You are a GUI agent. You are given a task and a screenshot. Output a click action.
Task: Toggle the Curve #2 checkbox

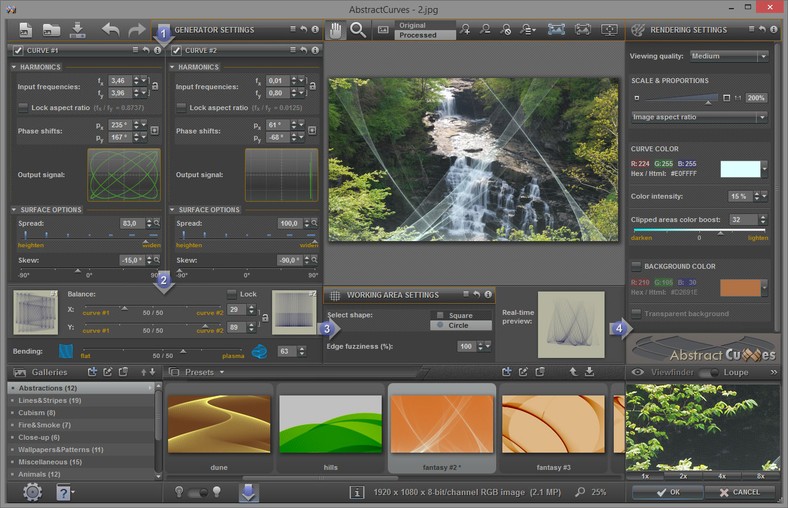click(176, 50)
